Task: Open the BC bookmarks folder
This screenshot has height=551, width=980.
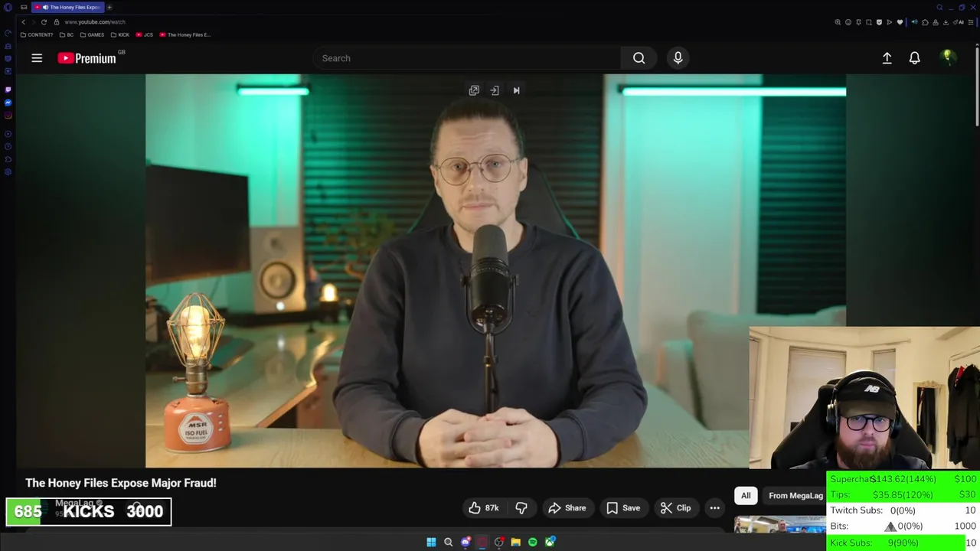Action: 67,34
